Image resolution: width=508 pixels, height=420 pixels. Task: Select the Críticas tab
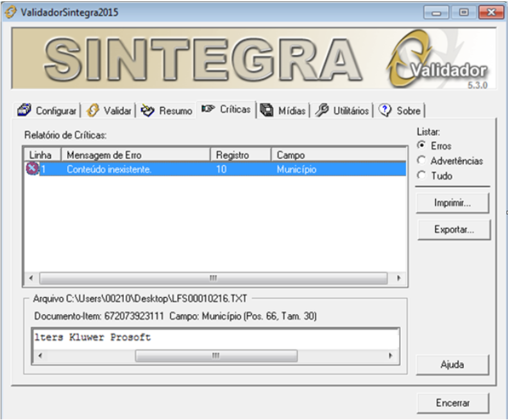[x=226, y=109]
